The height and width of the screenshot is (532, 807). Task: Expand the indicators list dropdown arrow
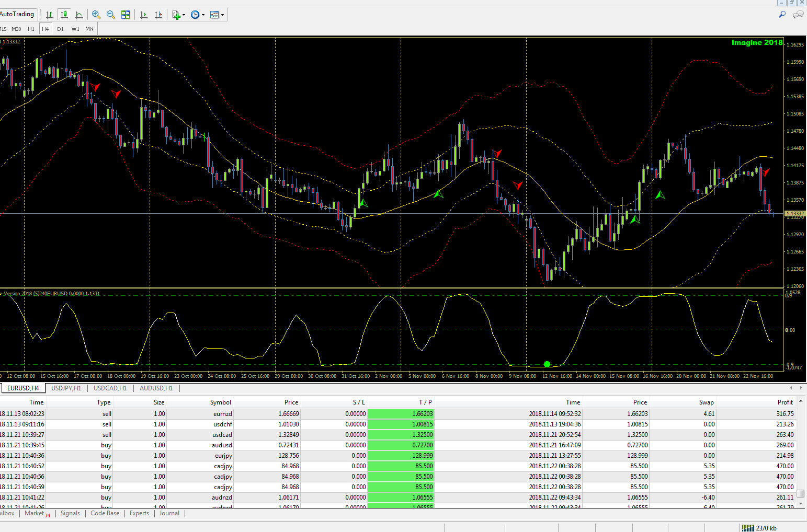point(184,15)
